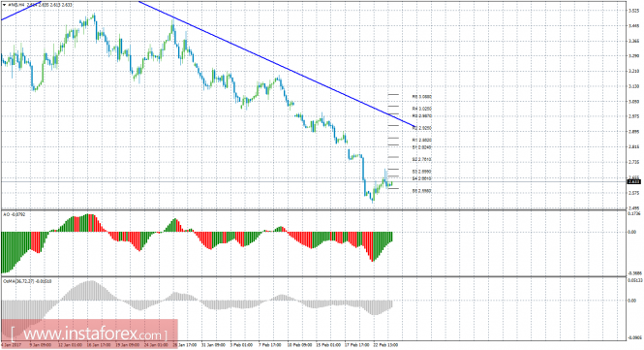Open the www.instaforex.com watermark link
Viewport: 644px width, 350px height.
(x=89, y=334)
